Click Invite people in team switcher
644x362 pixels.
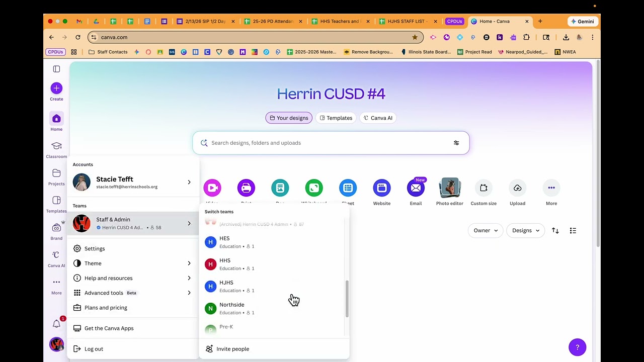click(x=274, y=349)
